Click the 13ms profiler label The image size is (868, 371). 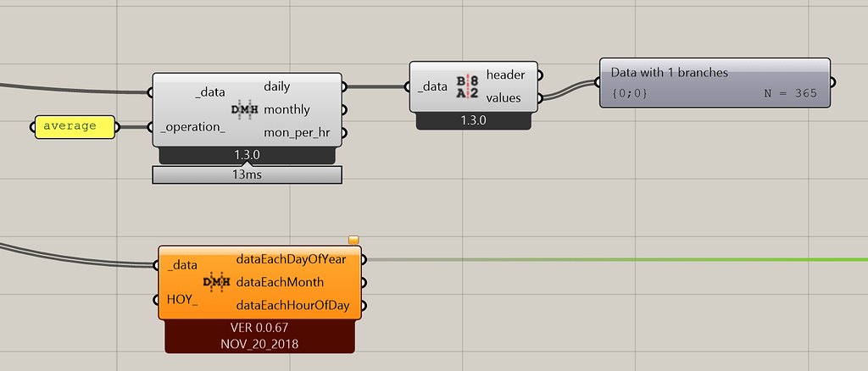[x=247, y=174]
